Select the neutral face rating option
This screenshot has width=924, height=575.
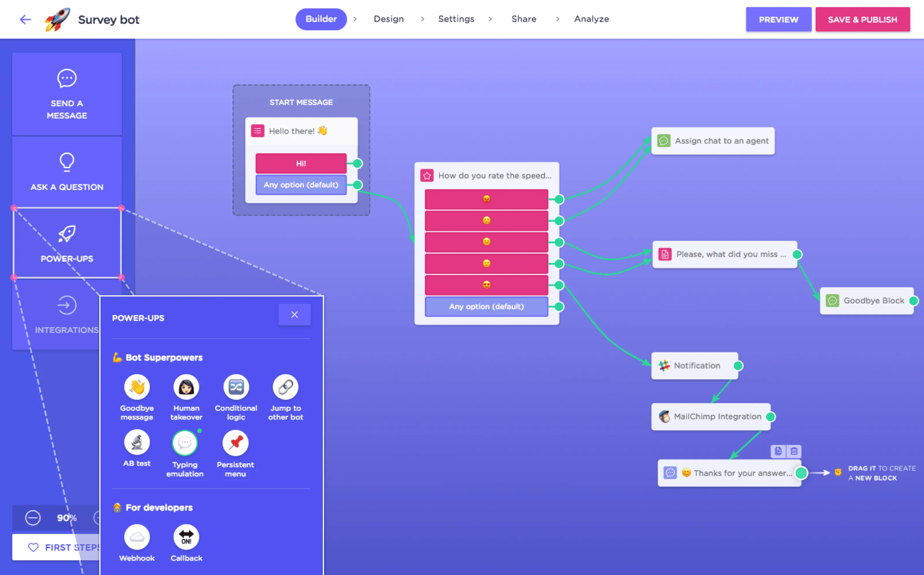486,242
